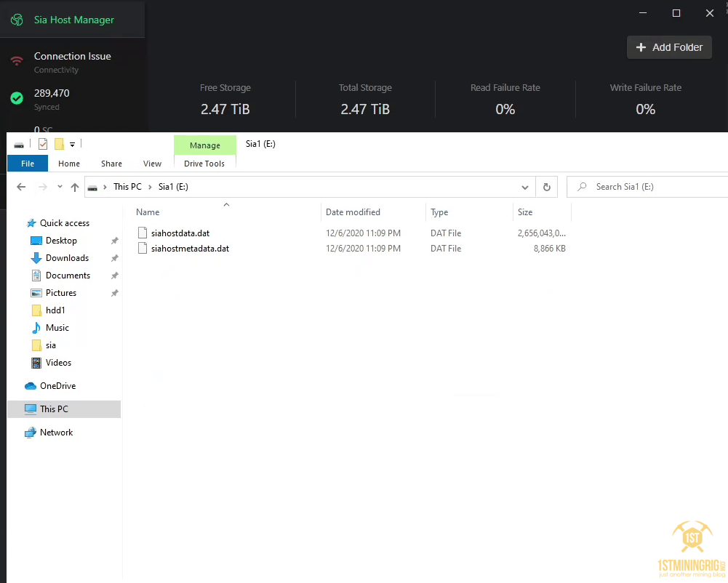Expand the chevron between This PC and Sia1 (E:)

click(150, 187)
